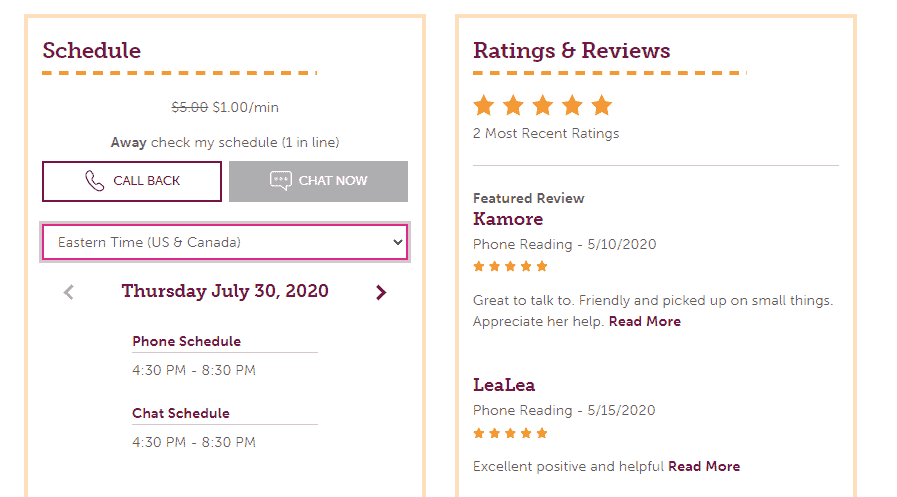The width and height of the screenshot is (897, 497).
Task: Click the reviewer name Kamore
Action: pos(508,219)
